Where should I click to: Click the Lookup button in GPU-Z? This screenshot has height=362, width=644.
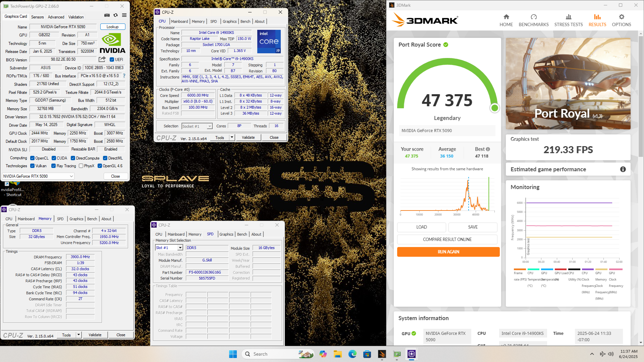(113, 26)
